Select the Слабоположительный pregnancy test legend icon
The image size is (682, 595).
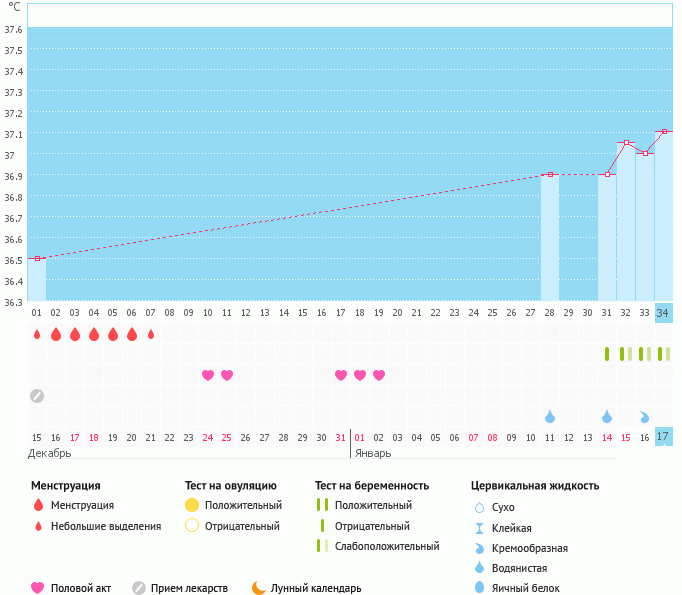click(x=321, y=546)
